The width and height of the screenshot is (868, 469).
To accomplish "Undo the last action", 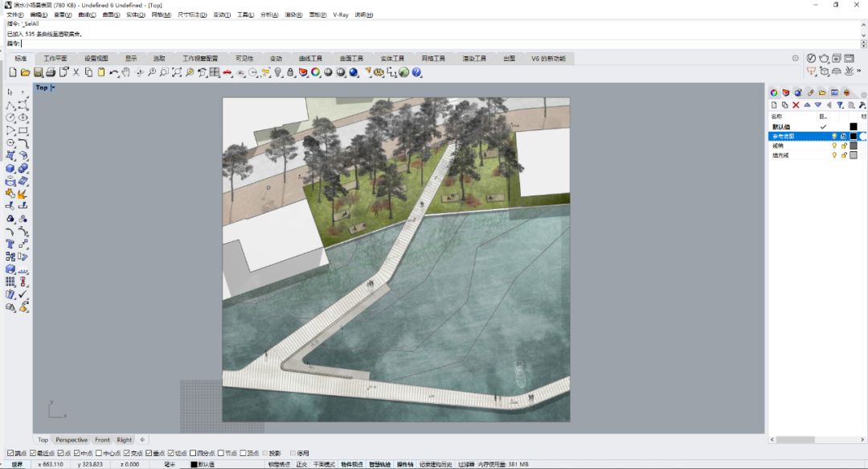I will pyautogui.click(x=113, y=72).
